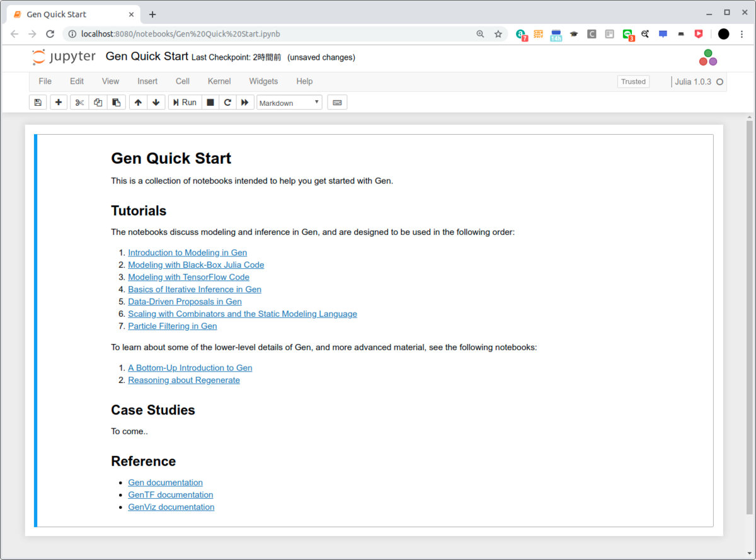Screen dimensions: 756x560
Task: Open the Edit menu
Action: click(x=77, y=81)
